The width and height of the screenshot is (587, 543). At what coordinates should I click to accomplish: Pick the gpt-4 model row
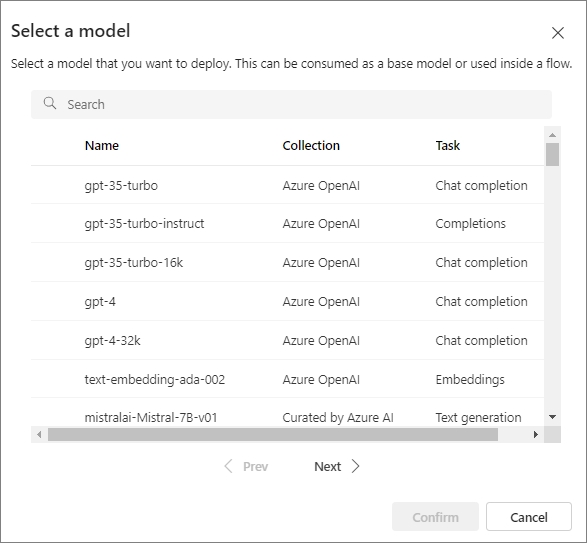(x=288, y=301)
